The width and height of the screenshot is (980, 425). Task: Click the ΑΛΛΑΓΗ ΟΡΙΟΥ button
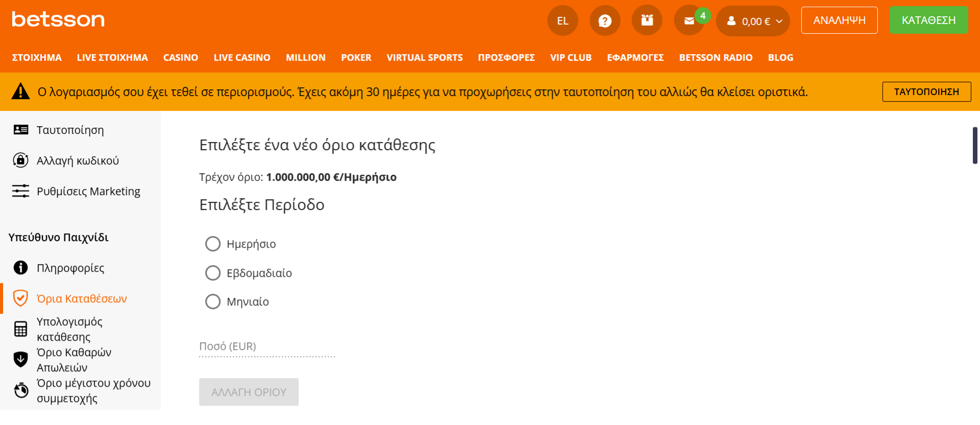249,392
